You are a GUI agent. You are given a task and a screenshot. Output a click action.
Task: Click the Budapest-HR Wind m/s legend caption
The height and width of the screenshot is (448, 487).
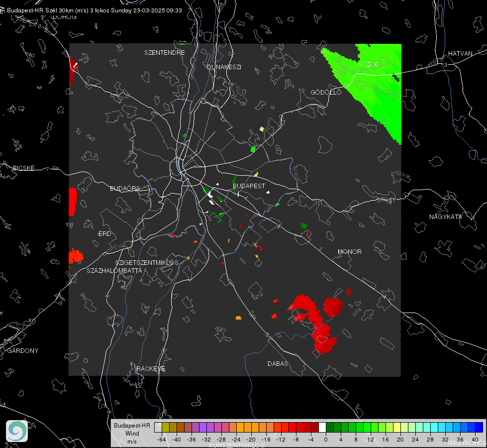[x=132, y=434]
